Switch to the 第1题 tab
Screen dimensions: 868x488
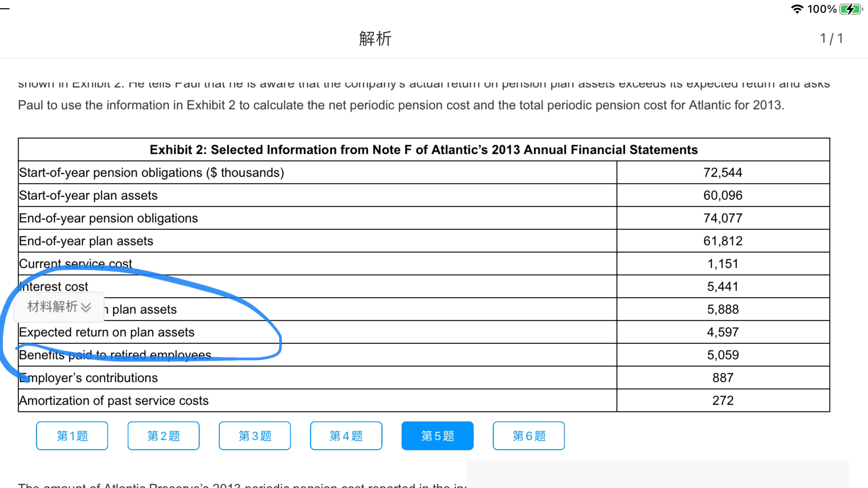point(72,436)
